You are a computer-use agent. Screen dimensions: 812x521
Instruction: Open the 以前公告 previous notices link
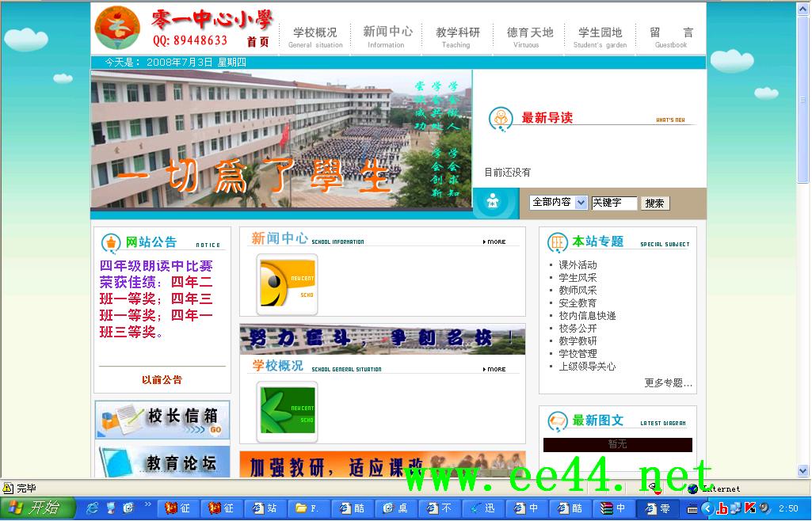pos(162,380)
